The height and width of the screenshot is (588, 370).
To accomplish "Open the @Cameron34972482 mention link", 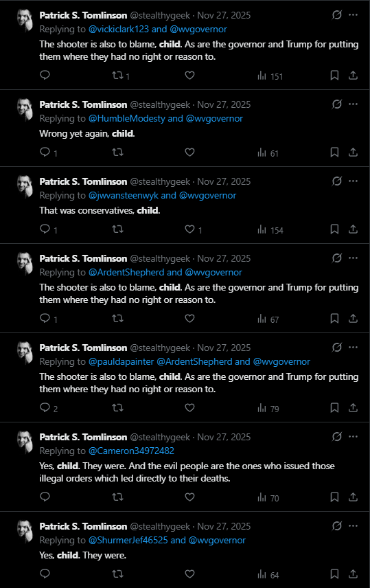I will click(x=131, y=451).
